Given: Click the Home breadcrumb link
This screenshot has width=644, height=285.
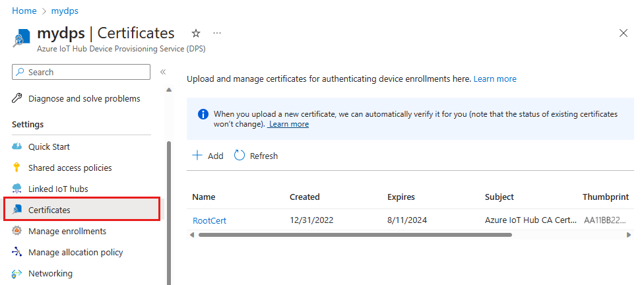Looking at the screenshot, I should (x=24, y=11).
